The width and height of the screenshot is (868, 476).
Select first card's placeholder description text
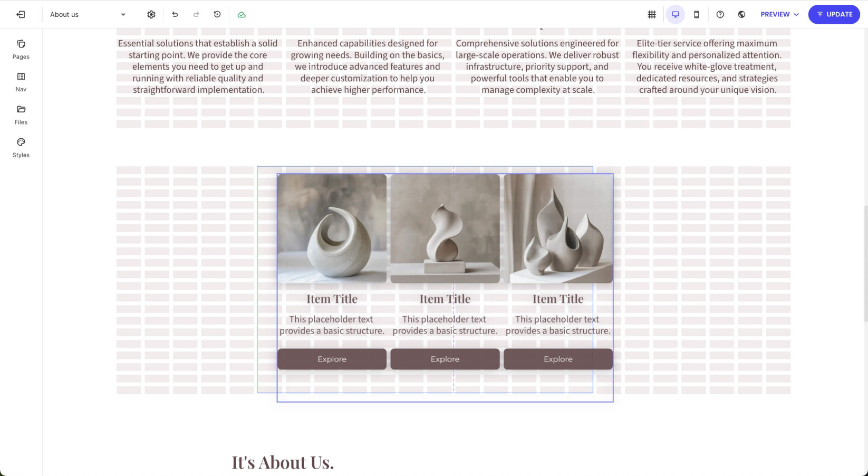[332, 325]
